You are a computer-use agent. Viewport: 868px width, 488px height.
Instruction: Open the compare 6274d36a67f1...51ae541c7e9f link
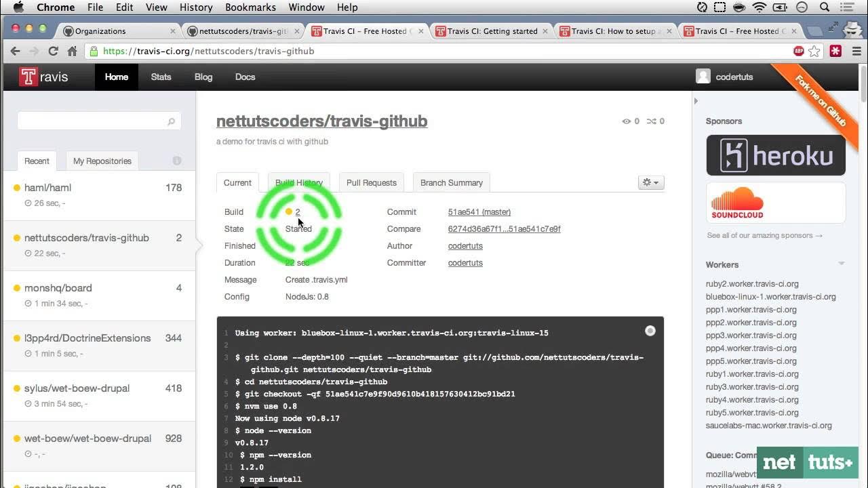505,229
